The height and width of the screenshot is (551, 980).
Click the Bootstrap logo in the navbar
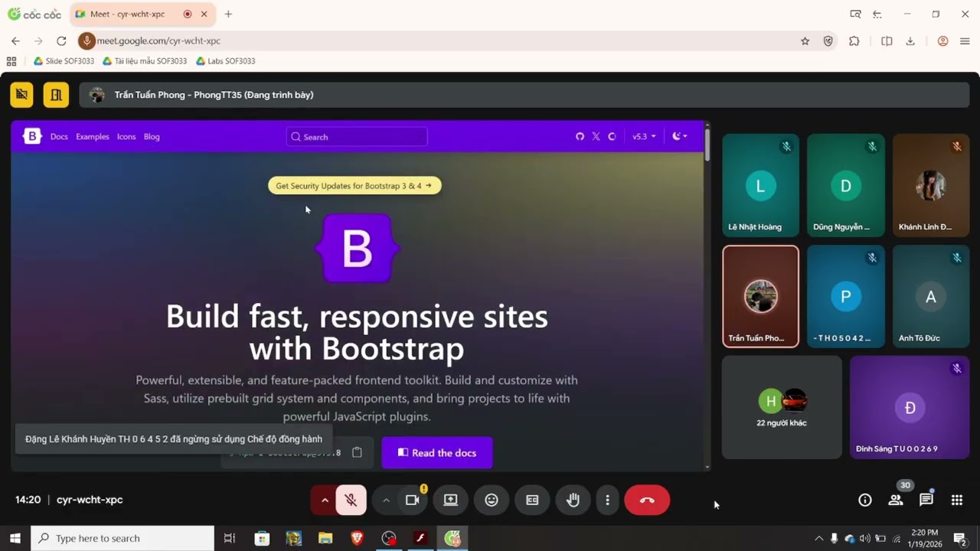[x=32, y=136]
